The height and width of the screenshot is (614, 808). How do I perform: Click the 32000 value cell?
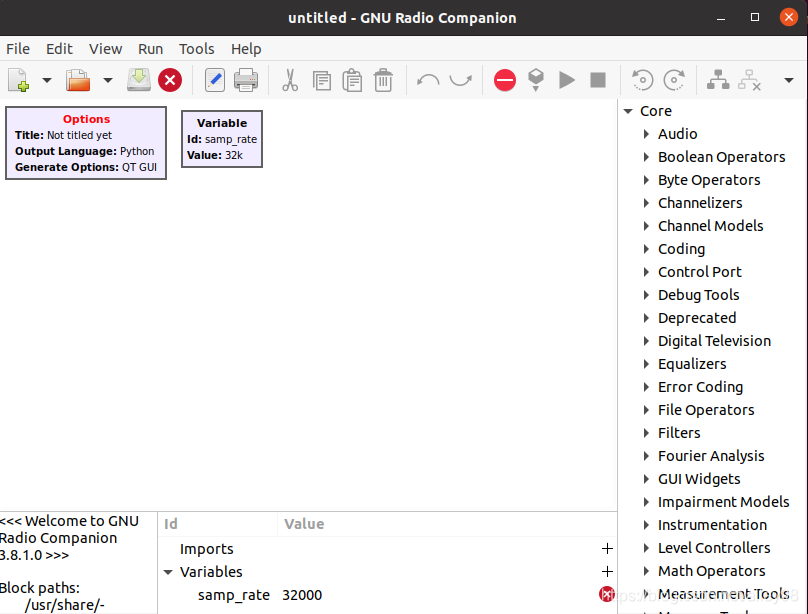[302, 595]
